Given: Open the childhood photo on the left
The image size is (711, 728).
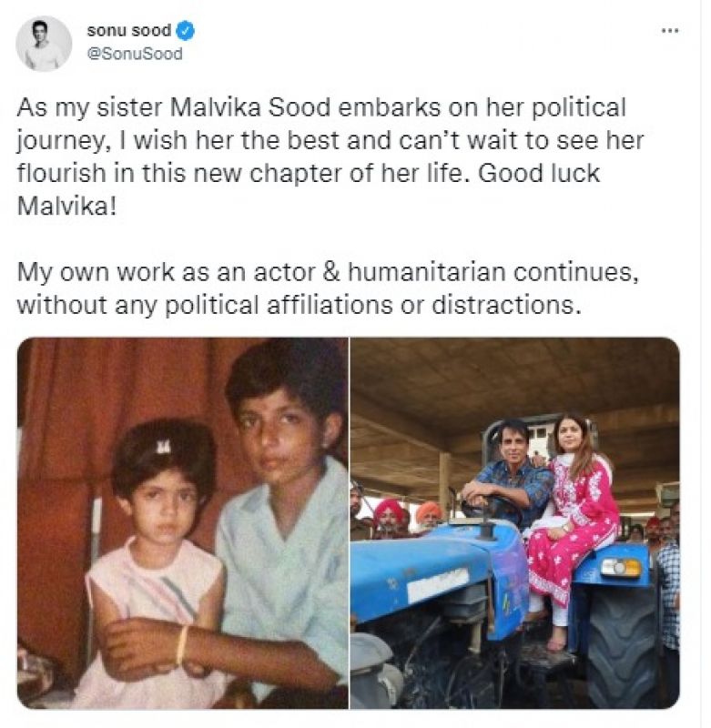Looking at the screenshot, I should pos(182,522).
